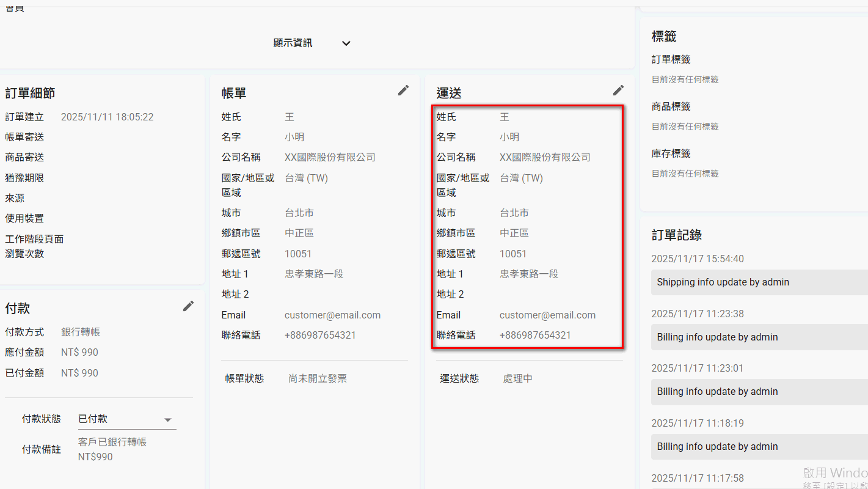Click the 已付金額 value NT$ 990
The image size is (868, 489).
pyautogui.click(x=79, y=373)
